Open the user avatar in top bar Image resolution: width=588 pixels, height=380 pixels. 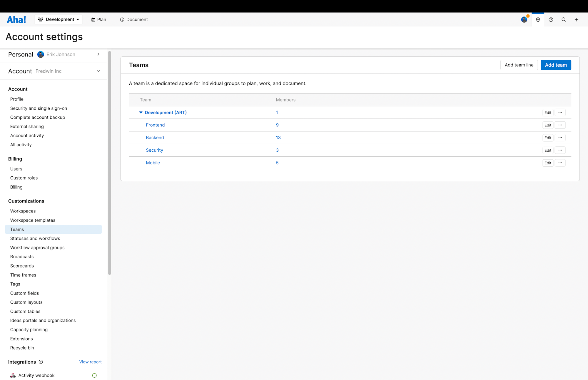[524, 20]
